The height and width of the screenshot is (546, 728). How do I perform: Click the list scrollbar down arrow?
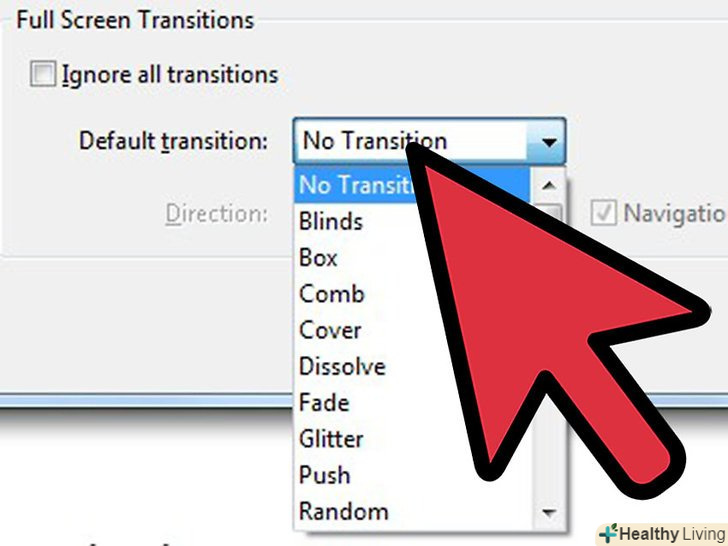tap(549, 513)
